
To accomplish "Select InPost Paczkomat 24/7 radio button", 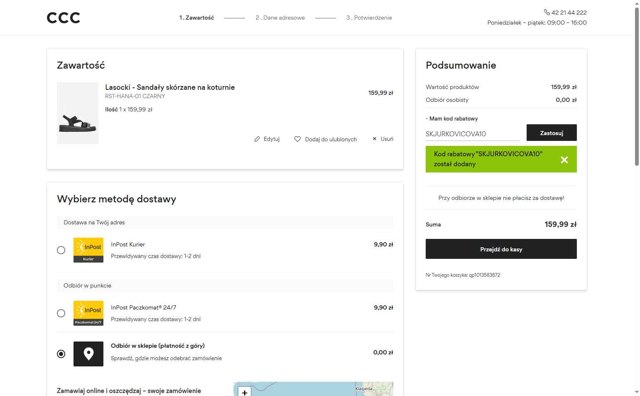I will point(61,313).
